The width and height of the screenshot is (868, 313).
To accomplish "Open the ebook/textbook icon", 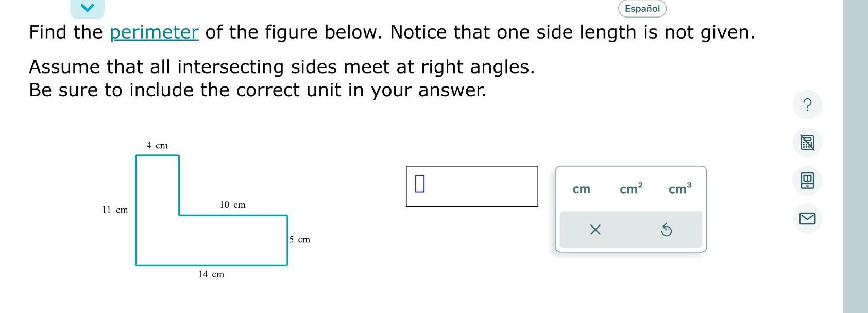I will click(808, 181).
